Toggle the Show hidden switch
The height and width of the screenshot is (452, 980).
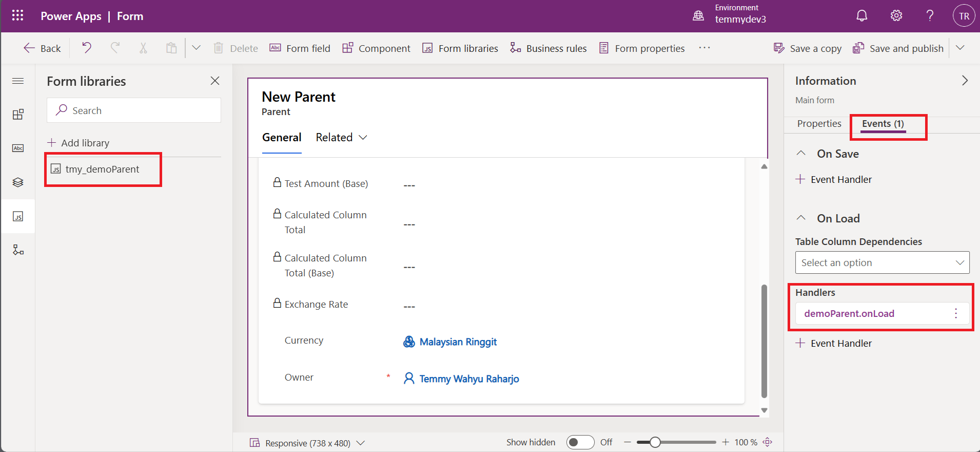pyautogui.click(x=580, y=442)
